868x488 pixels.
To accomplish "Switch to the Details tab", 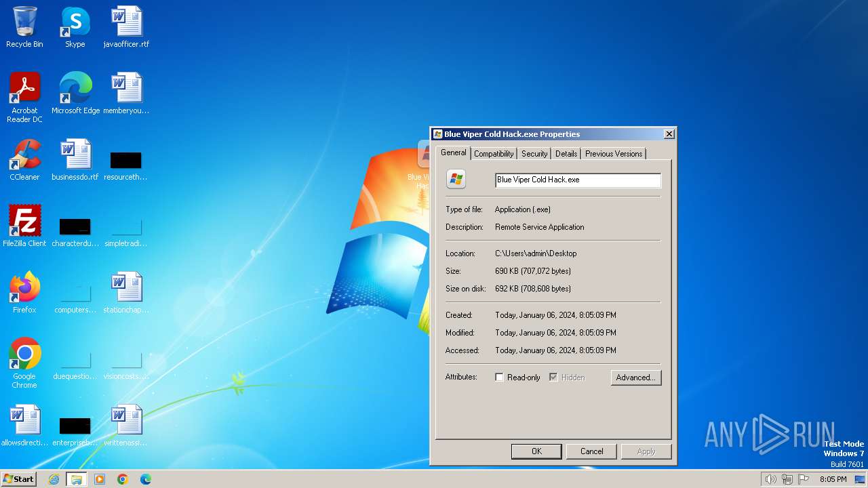I will (x=566, y=154).
